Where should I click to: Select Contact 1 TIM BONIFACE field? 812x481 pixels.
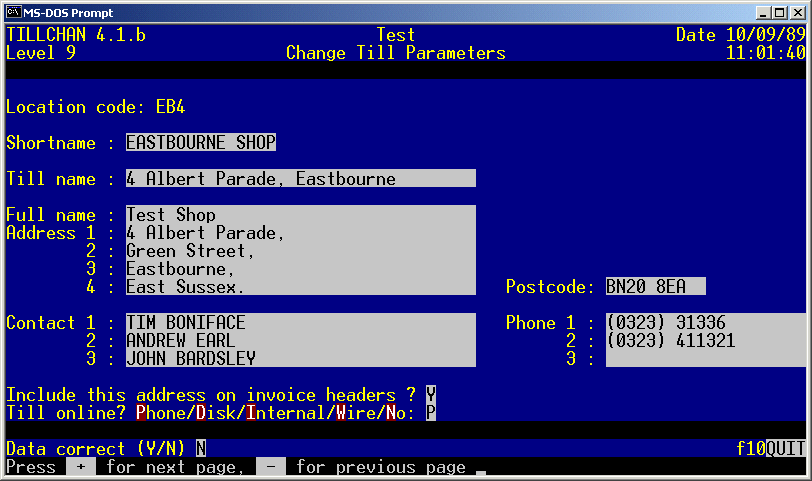pyautogui.click(x=300, y=323)
